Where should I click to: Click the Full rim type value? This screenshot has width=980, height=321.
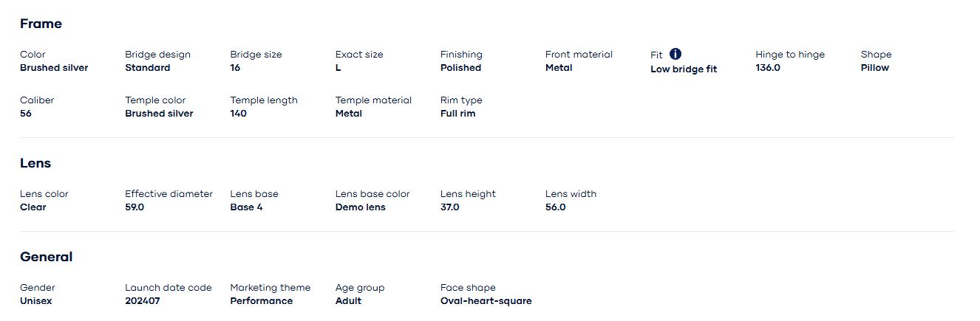[x=457, y=114]
